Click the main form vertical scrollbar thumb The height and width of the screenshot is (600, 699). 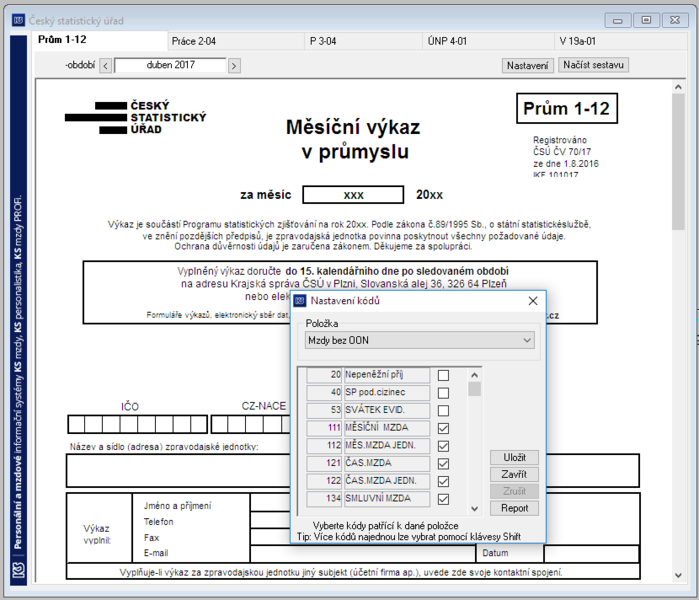click(x=678, y=162)
